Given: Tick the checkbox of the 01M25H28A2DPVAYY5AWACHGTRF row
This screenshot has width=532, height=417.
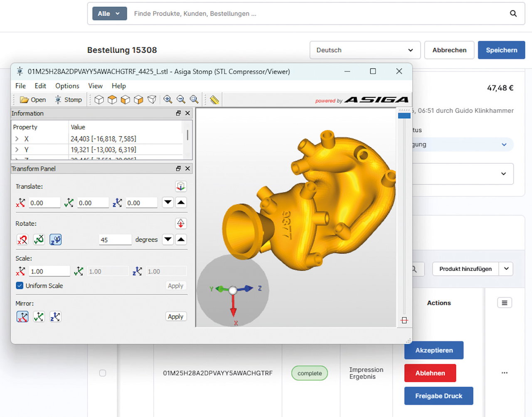Looking at the screenshot, I should coord(103,373).
